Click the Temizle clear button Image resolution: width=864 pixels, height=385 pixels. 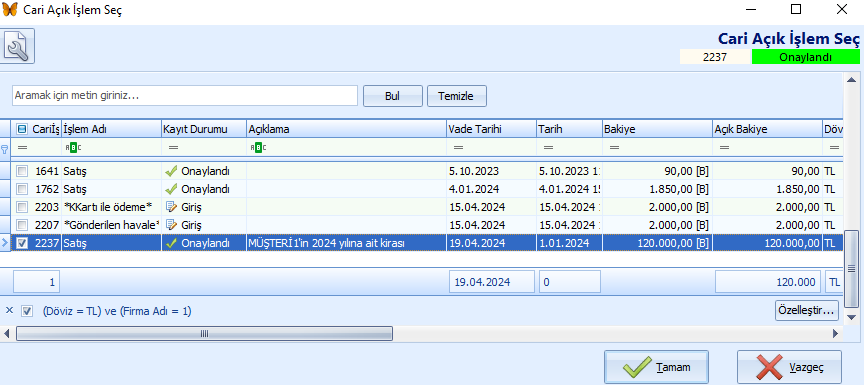[456, 96]
